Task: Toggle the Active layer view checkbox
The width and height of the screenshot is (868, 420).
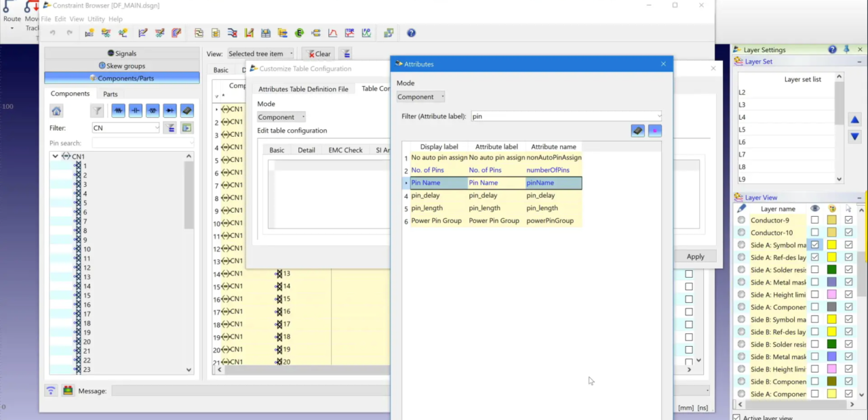Action: coord(736,418)
